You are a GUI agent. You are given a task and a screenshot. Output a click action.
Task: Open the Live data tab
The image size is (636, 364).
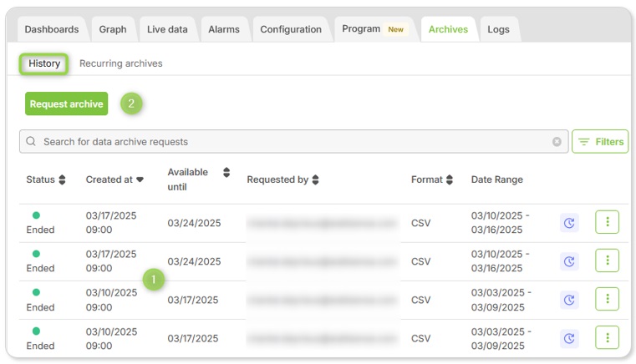[x=167, y=29]
